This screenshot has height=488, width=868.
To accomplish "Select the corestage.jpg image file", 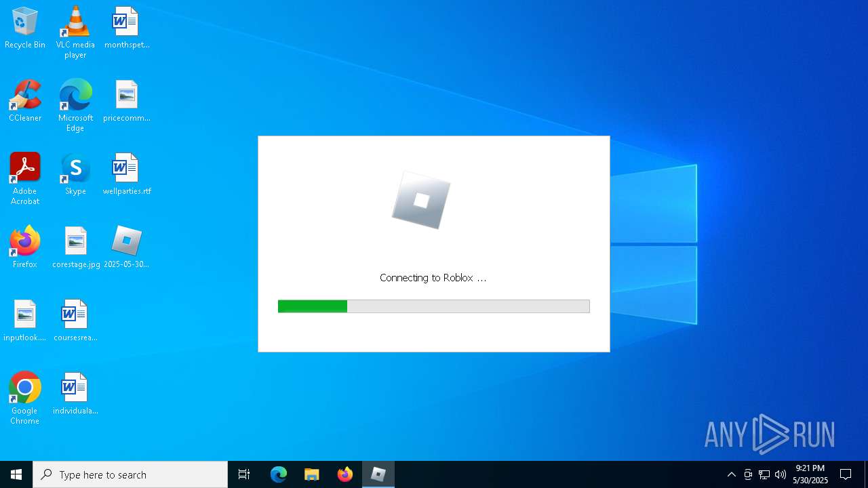I will point(76,248).
